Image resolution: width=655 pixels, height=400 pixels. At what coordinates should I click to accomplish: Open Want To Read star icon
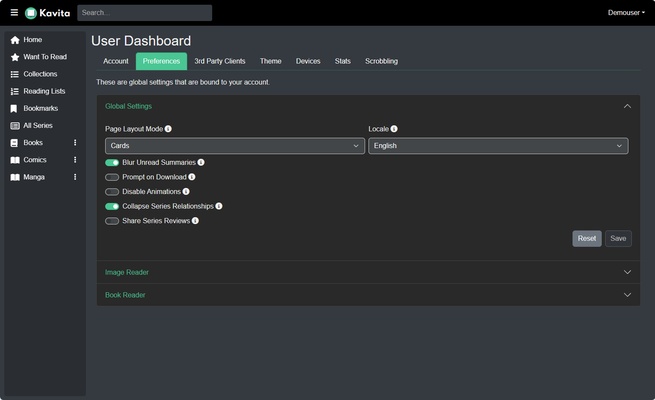(x=14, y=57)
